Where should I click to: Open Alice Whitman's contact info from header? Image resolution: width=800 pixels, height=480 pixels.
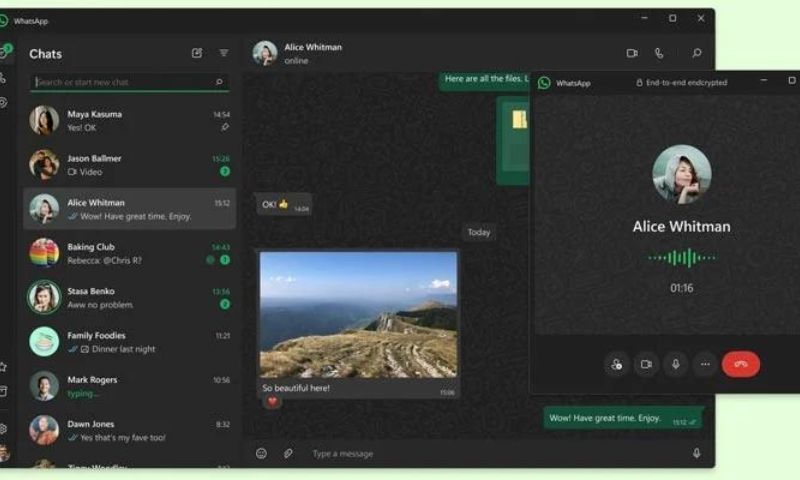312,52
